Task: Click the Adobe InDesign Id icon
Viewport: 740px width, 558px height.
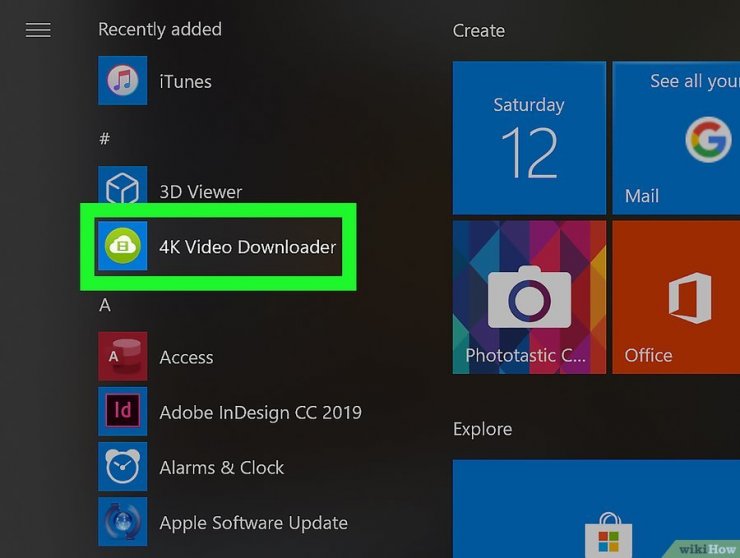Action: 123,411
